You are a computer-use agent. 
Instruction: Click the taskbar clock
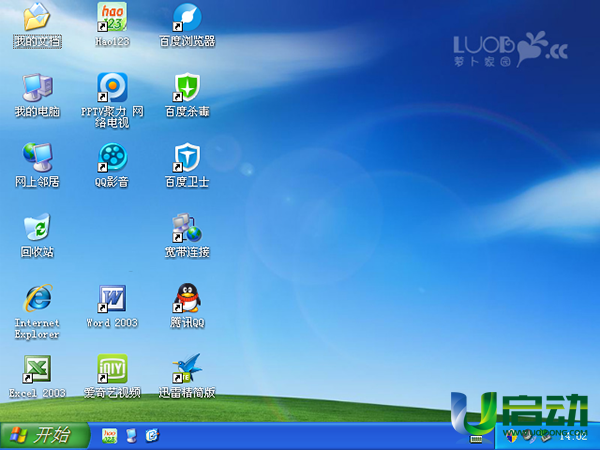pos(572,436)
